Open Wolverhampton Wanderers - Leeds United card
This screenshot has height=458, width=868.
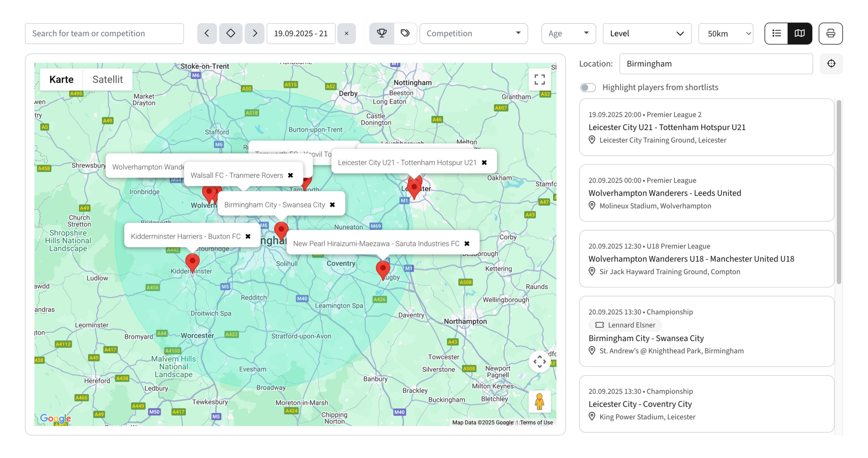(x=707, y=193)
